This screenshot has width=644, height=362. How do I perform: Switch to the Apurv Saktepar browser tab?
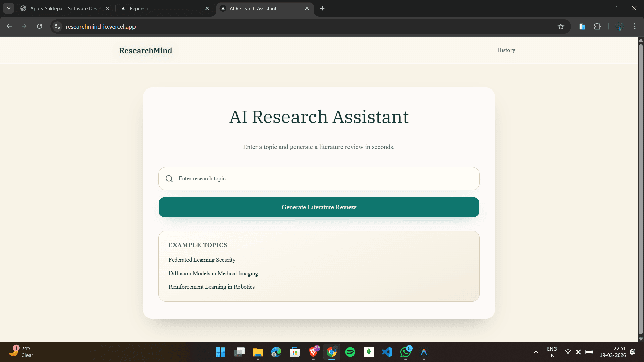65,8
